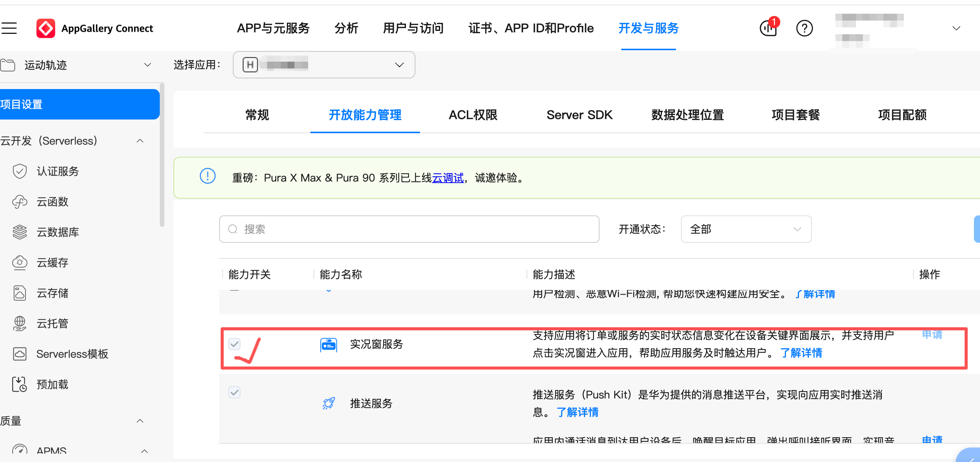Click the 云函数 cloud function icon
The width and height of the screenshot is (980, 462).
(19, 202)
